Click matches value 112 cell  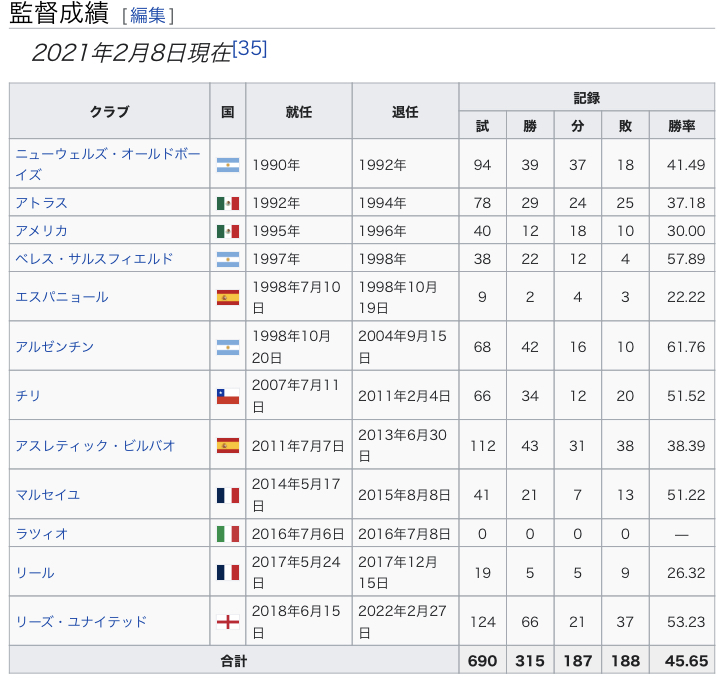coord(483,446)
